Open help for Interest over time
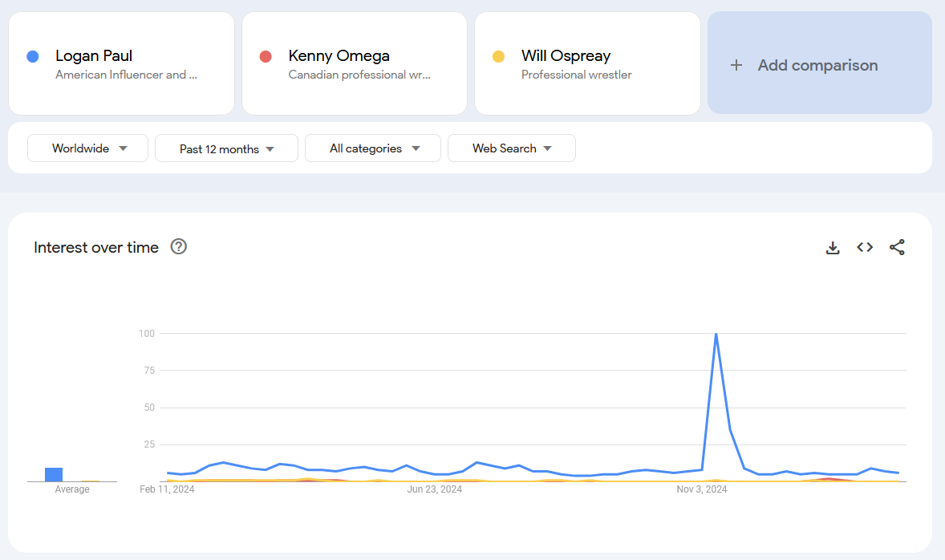Image resolution: width=945 pixels, height=560 pixels. tap(178, 246)
